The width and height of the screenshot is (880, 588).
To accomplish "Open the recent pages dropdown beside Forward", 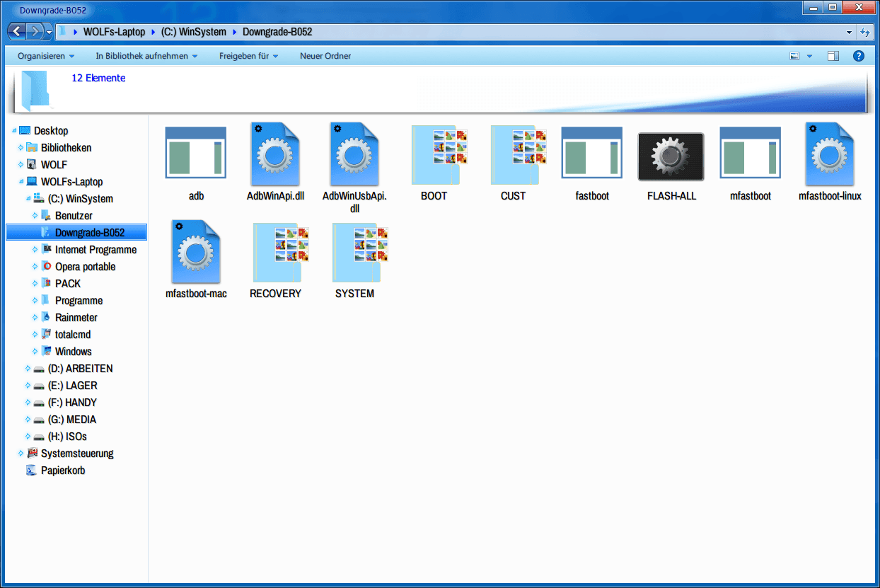I will [49, 33].
